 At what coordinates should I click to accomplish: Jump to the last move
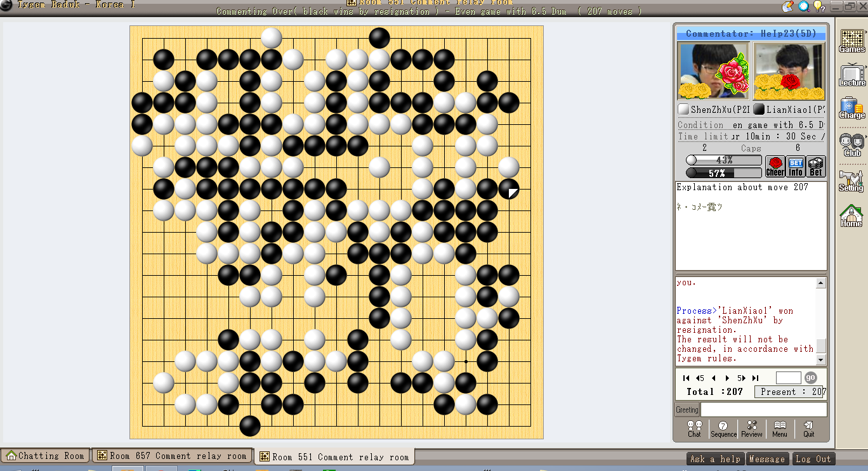point(755,378)
